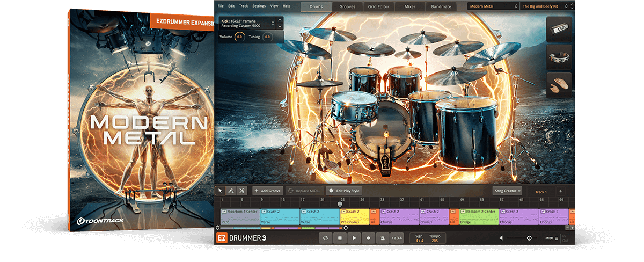Image resolution: width=644 pixels, height=262 pixels.
Task: Click the speaker volume icon
Action: point(501,238)
